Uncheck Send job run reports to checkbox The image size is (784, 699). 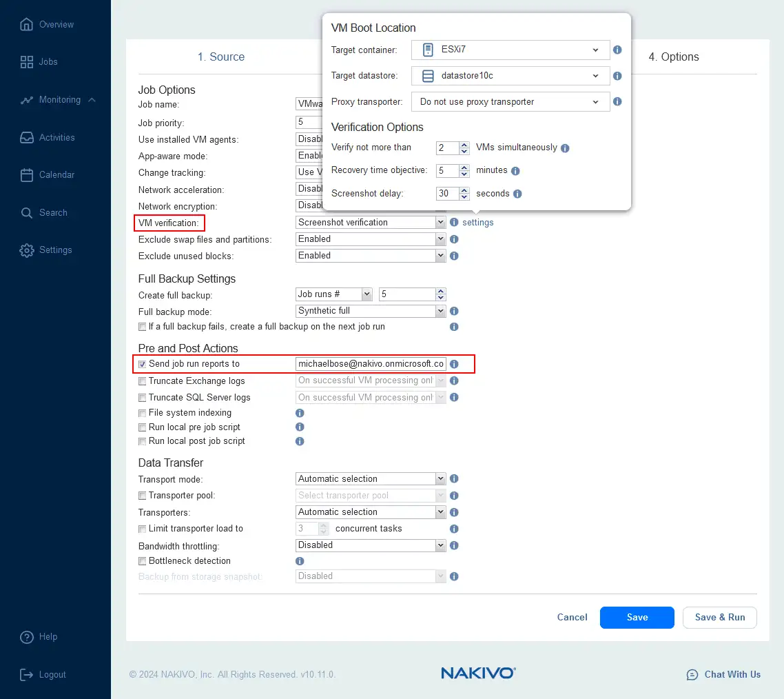[x=143, y=364]
